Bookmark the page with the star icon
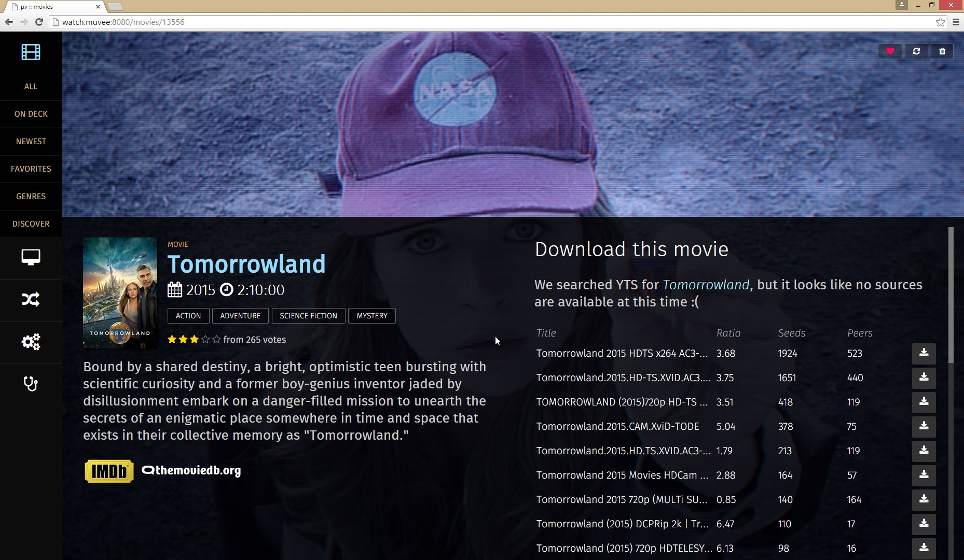The width and height of the screenshot is (964, 560). (x=940, y=22)
